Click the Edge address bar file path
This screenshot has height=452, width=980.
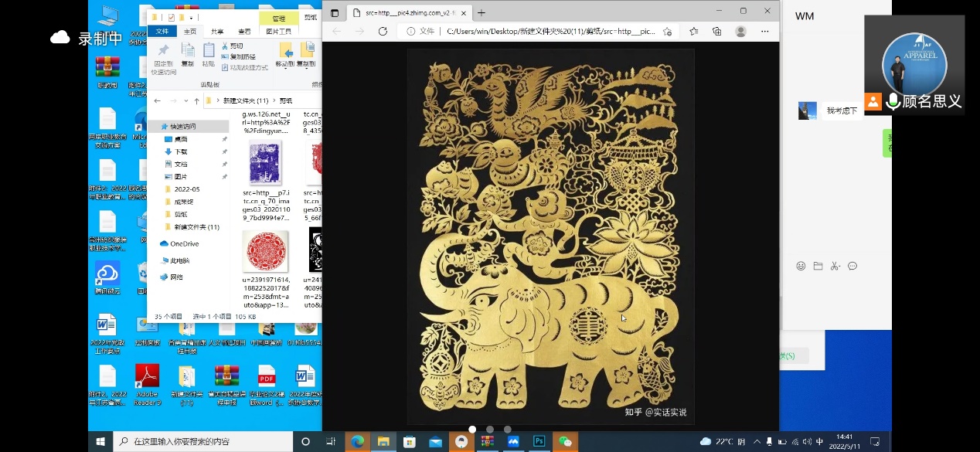[x=551, y=32]
